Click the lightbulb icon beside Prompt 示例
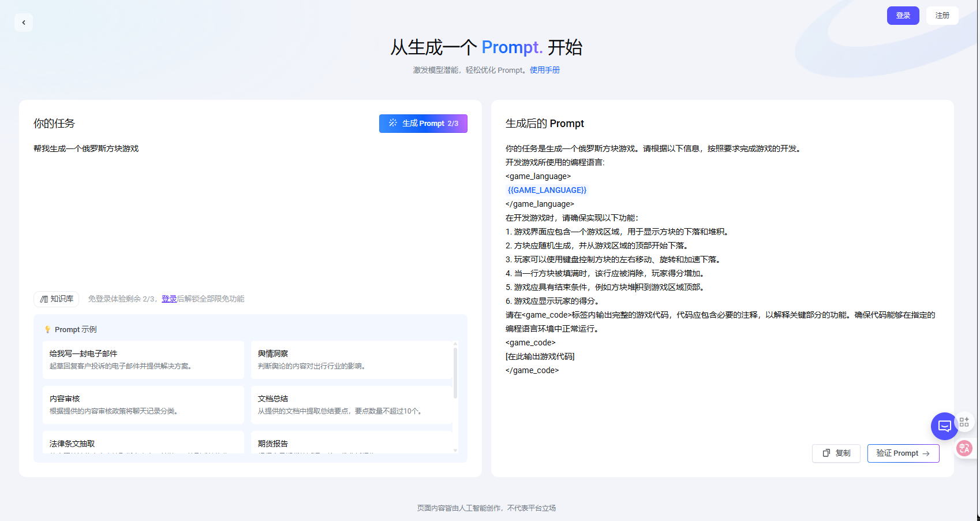Image resolution: width=980 pixels, height=521 pixels. [x=48, y=329]
